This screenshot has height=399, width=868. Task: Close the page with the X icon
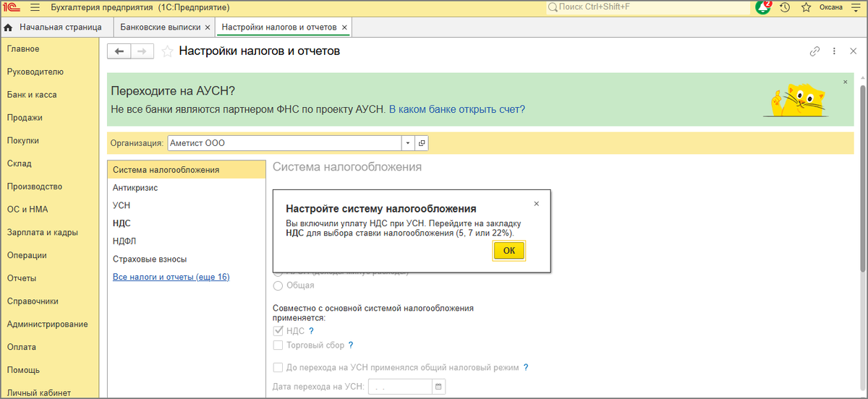[854, 51]
